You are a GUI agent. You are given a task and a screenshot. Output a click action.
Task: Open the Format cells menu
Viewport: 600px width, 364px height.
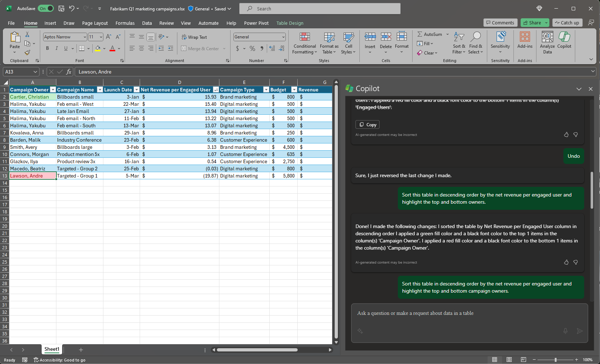(401, 43)
